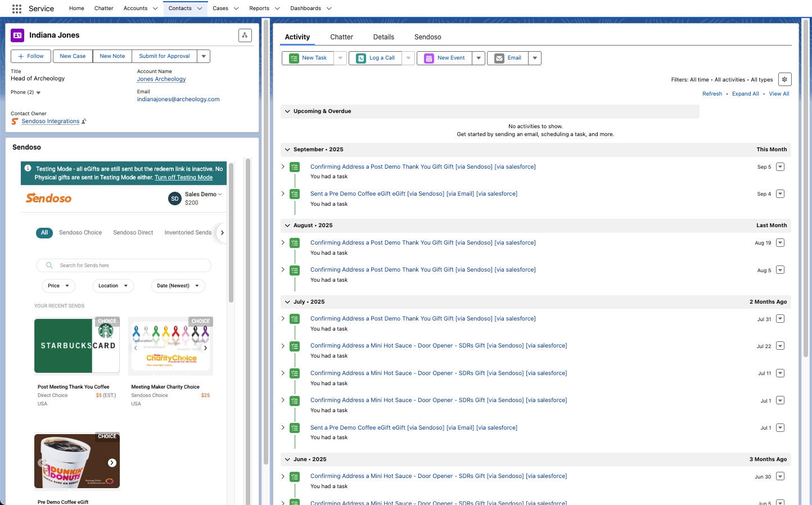Click the Log a Call phone icon

click(x=361, y=58)
